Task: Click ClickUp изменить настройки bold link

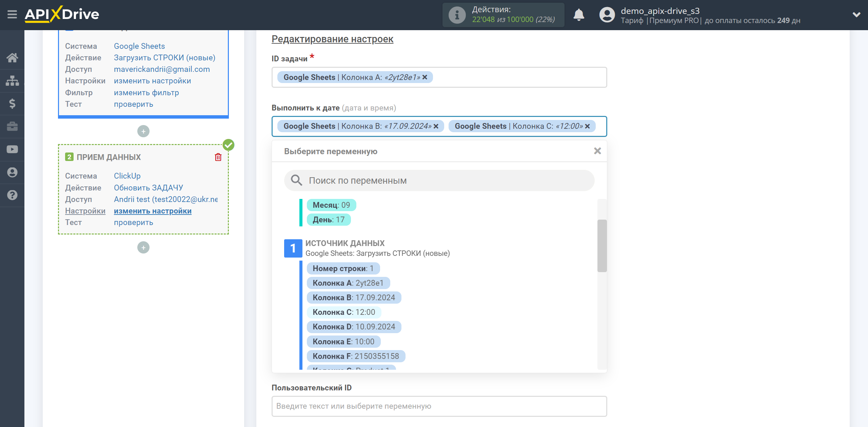Action: pos(153,211)
